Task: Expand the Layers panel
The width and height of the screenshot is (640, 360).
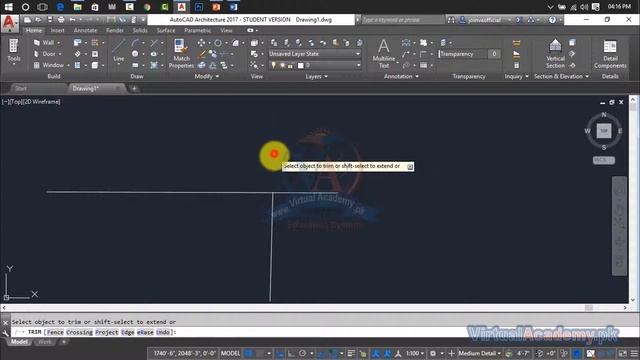Action: tap(316, 76)
